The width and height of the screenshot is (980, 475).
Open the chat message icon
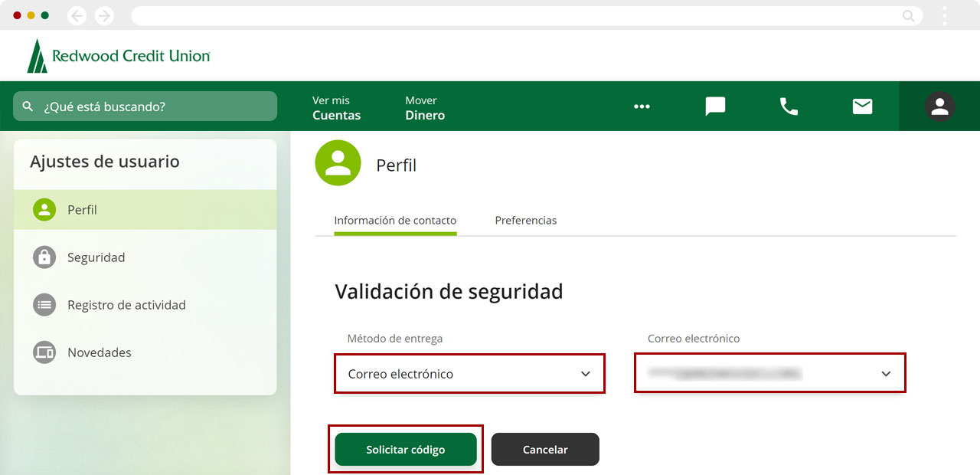tap(715, 106)
